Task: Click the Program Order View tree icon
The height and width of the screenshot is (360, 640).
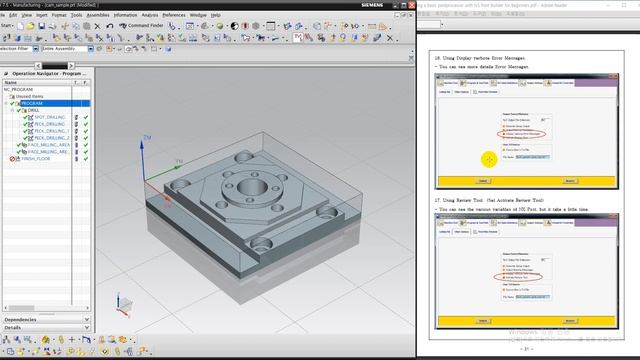Action: (6, 340)
